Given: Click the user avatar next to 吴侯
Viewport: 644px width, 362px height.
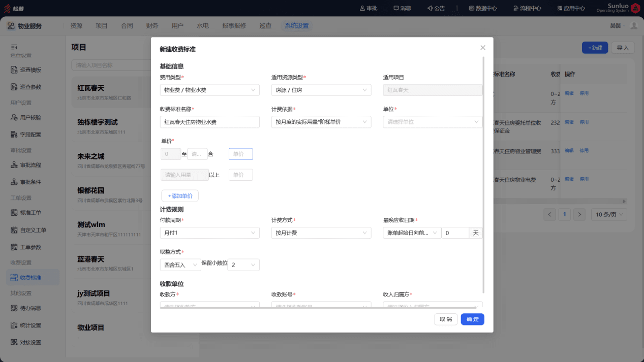Looking at the screenshot, I should [633, 26].
